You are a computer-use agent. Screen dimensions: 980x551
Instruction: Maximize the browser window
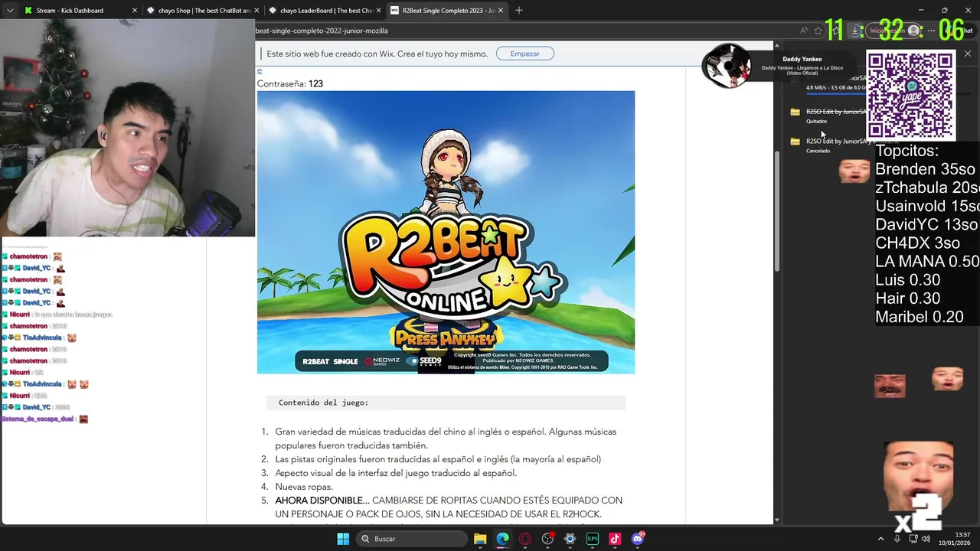click(944, 11)
